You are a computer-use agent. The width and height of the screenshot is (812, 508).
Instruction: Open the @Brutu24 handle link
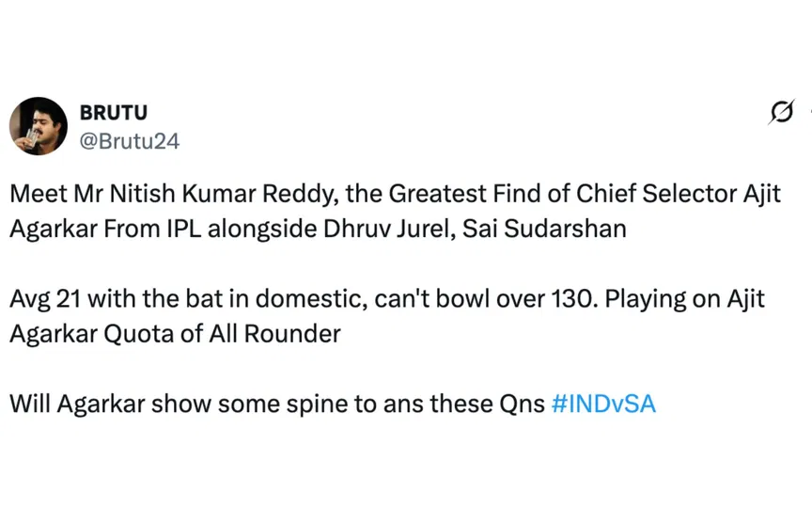click(130, 141)
